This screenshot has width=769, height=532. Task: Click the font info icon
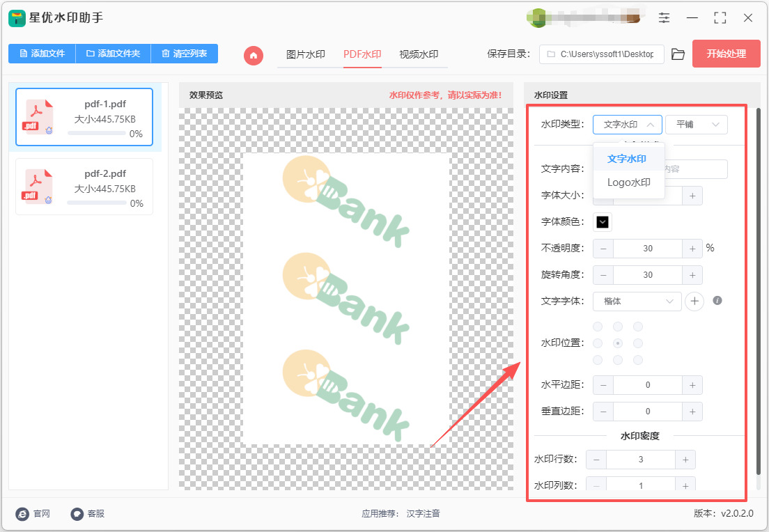(x=717, y=301)
